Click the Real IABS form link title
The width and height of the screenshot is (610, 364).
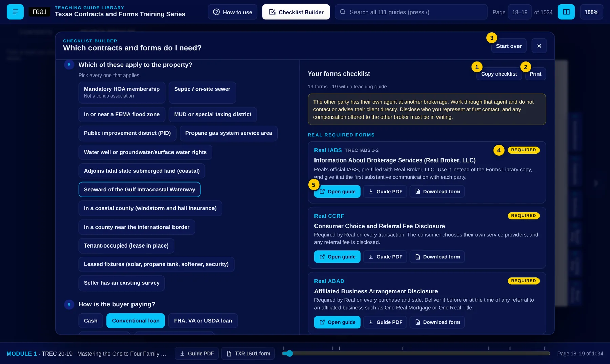pos(328,150)
